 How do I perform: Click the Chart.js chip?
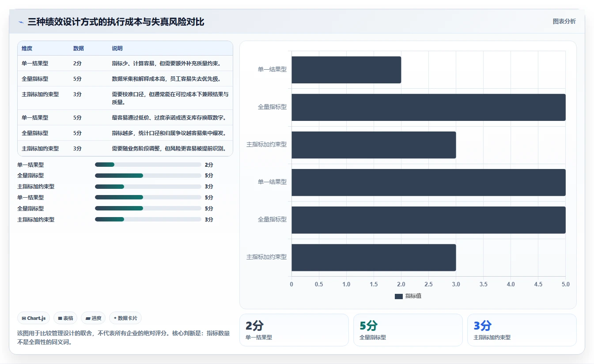point(34,318)
